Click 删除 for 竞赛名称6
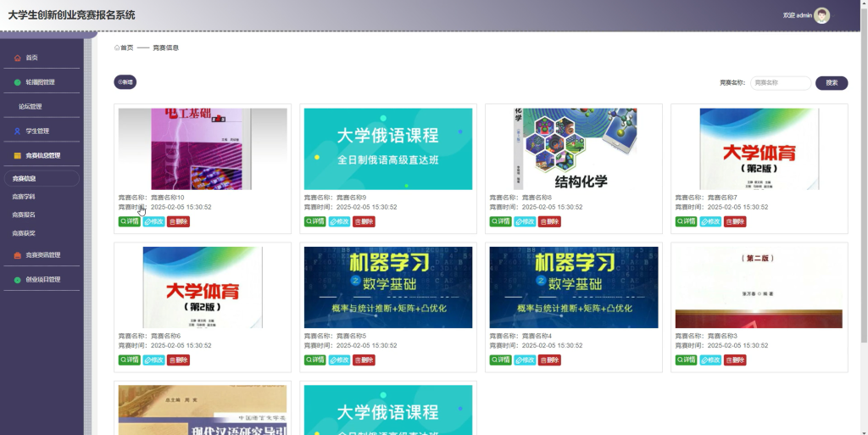This screenshot has height=435, width=868. pyautogui.click(x=178, y=360)
